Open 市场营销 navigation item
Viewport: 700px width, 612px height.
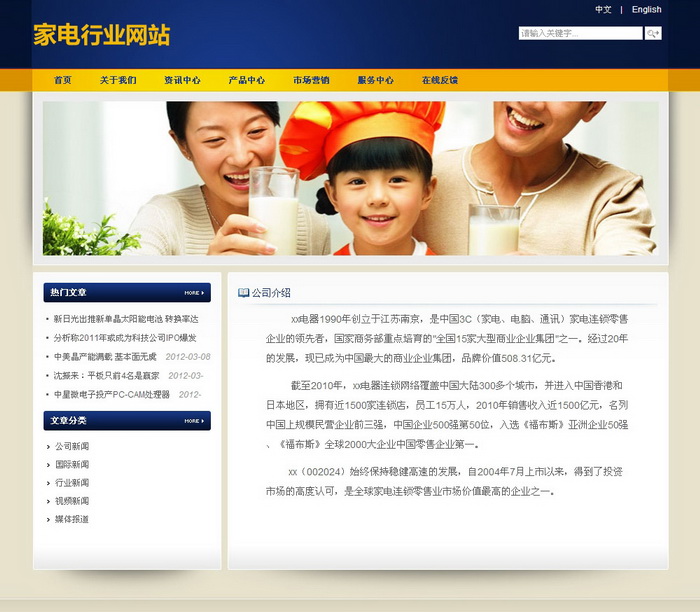coord(311,80)
